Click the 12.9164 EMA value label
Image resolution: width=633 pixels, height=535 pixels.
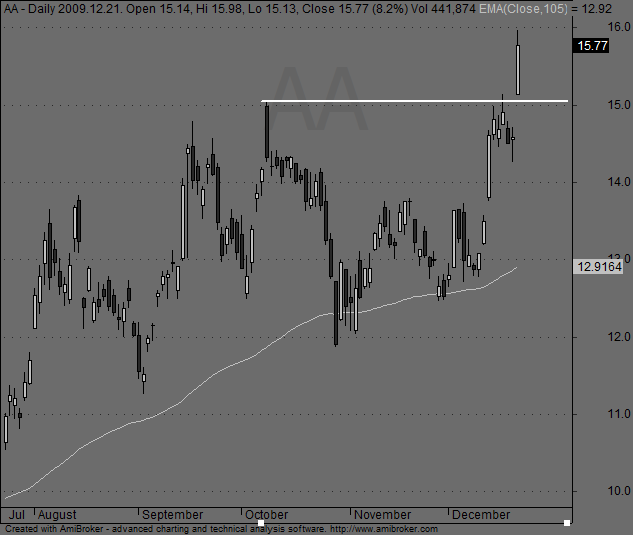click(x=598, y=267)
